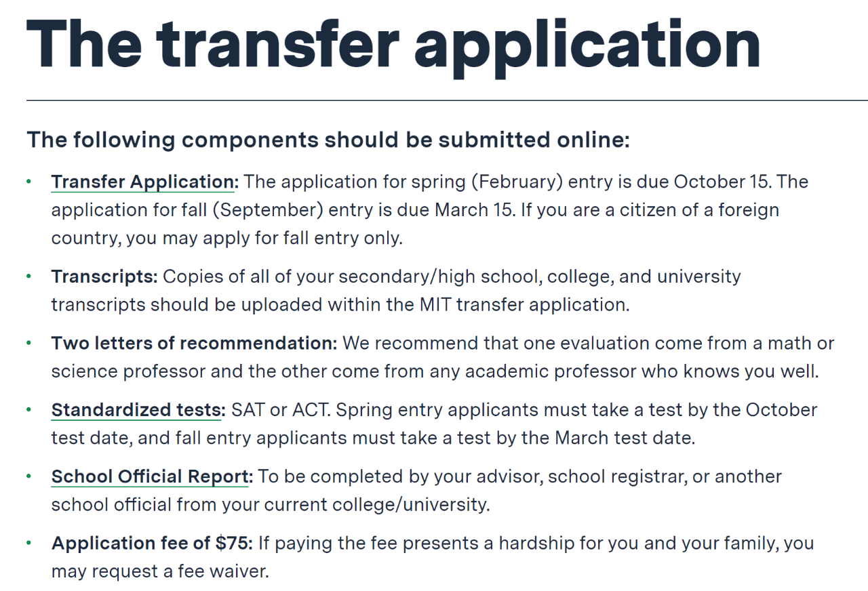Open the Standardized tests link
This screenshot has width=868, height=591.
(138, 410)
